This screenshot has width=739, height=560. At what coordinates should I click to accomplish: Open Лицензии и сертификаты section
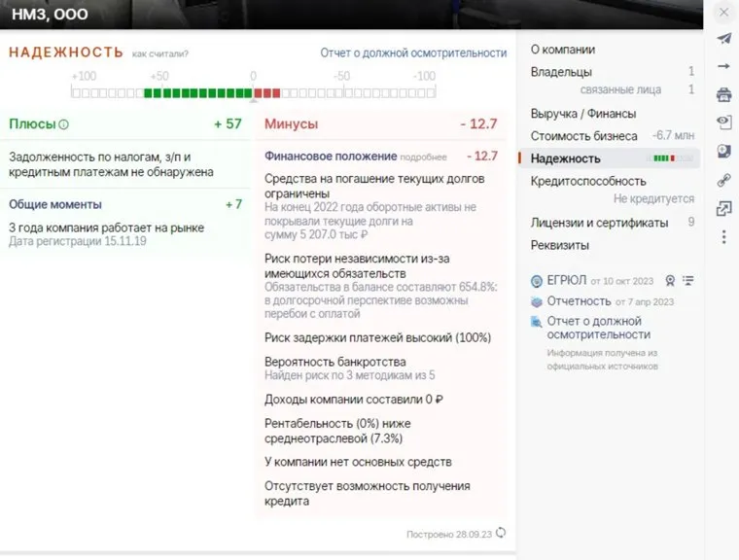pyautogui.click(x=599, y=223)
